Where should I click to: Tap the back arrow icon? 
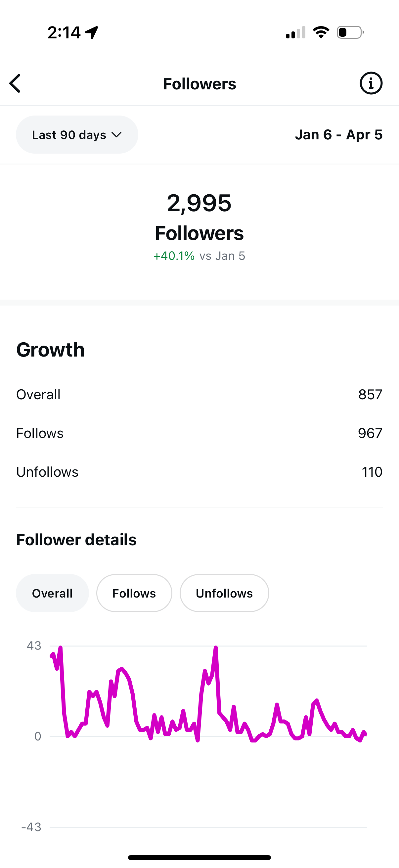(15, 83)
